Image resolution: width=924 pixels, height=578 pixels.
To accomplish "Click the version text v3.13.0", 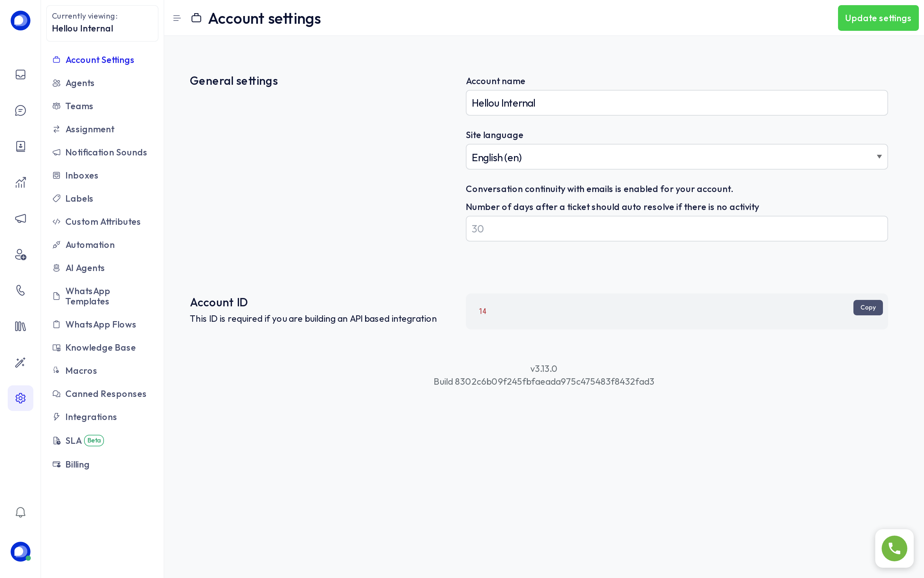I will point(544,369).
